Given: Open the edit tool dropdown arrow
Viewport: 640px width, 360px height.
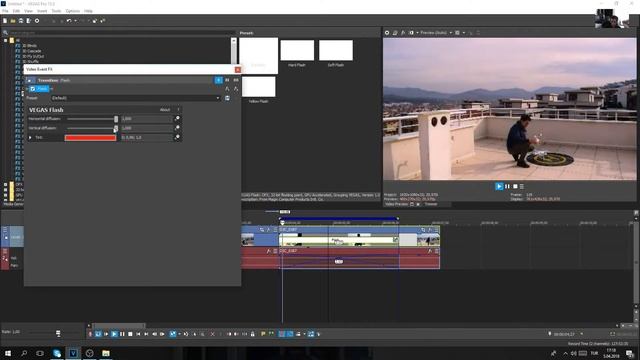Looking at the screenshot, I should tap(179, 334).
